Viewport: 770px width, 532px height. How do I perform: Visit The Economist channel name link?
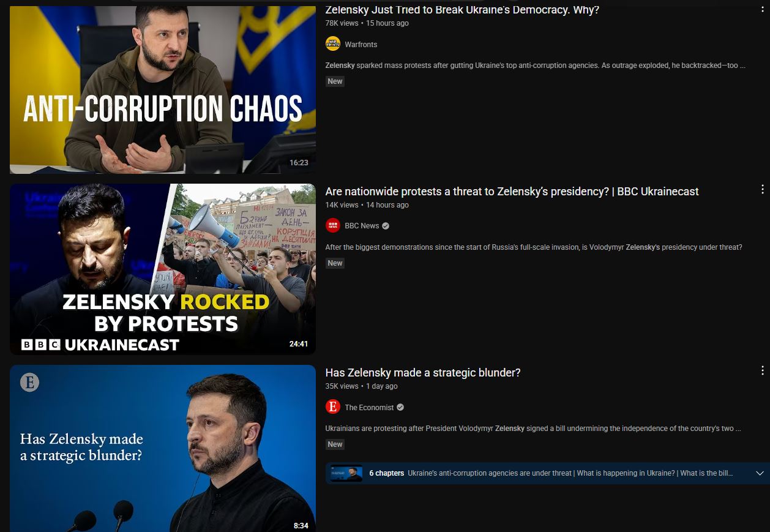click(x=369, y=407)
